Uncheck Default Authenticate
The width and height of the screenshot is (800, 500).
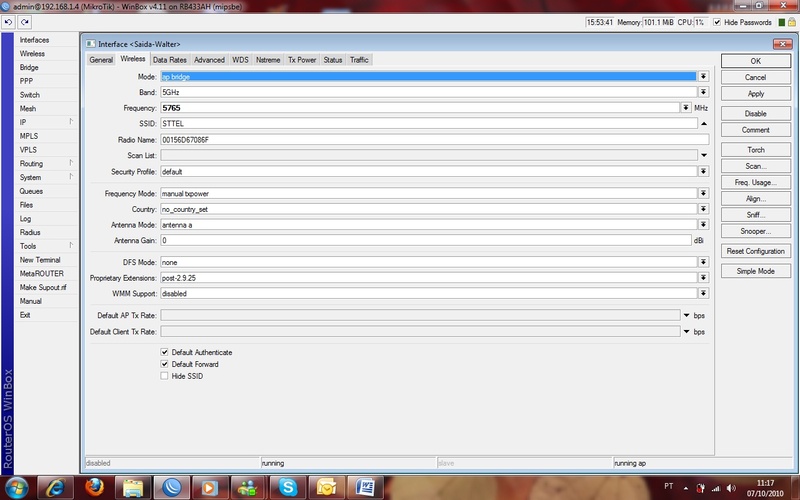[x=164, y=352]
